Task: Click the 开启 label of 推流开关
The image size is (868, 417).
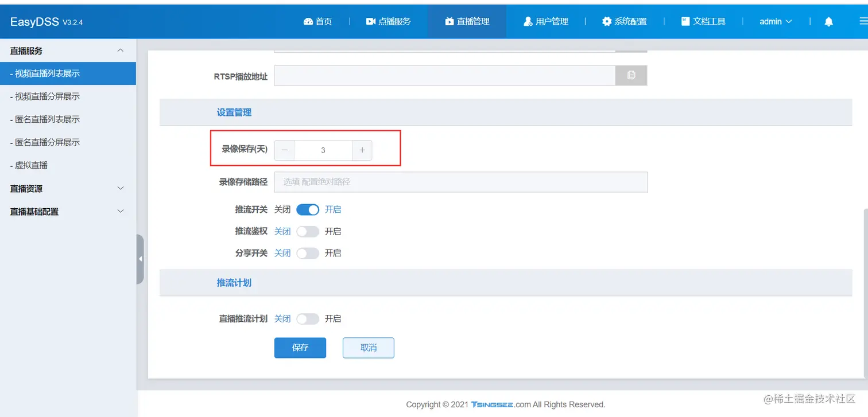Action: tap(333, 210)
